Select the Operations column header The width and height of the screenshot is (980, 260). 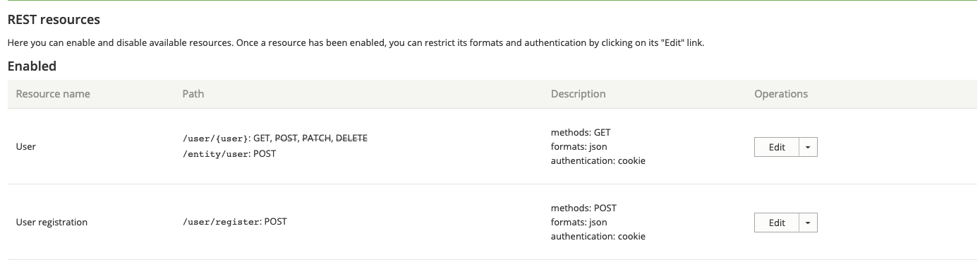(781, 94)
